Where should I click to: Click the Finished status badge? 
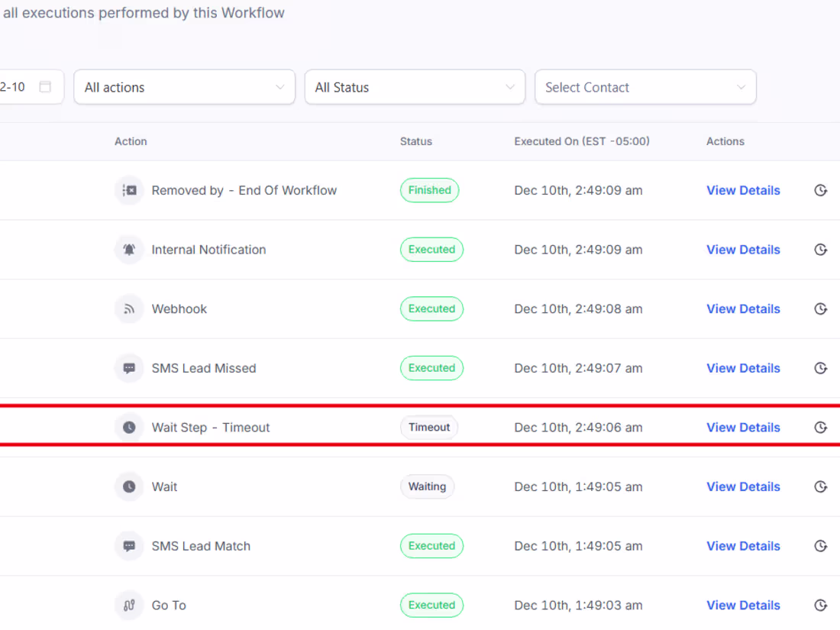(429, 190)
